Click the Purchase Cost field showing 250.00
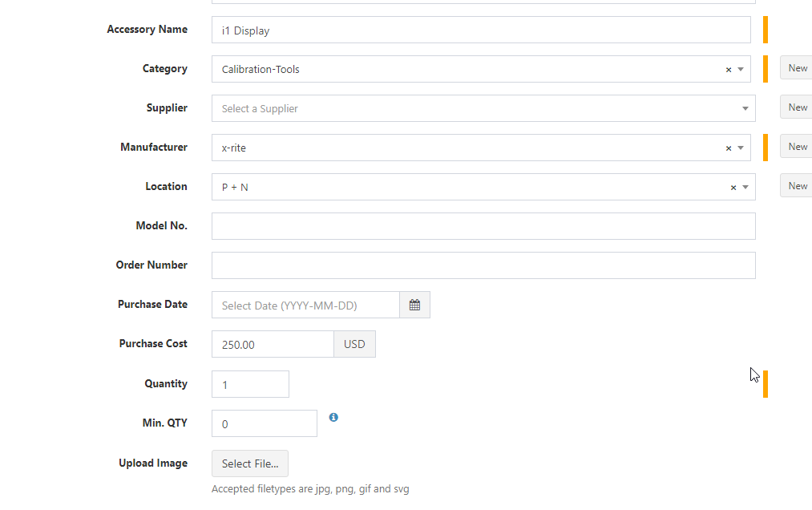The image size is (812, 510). click(x=273, y=343)
